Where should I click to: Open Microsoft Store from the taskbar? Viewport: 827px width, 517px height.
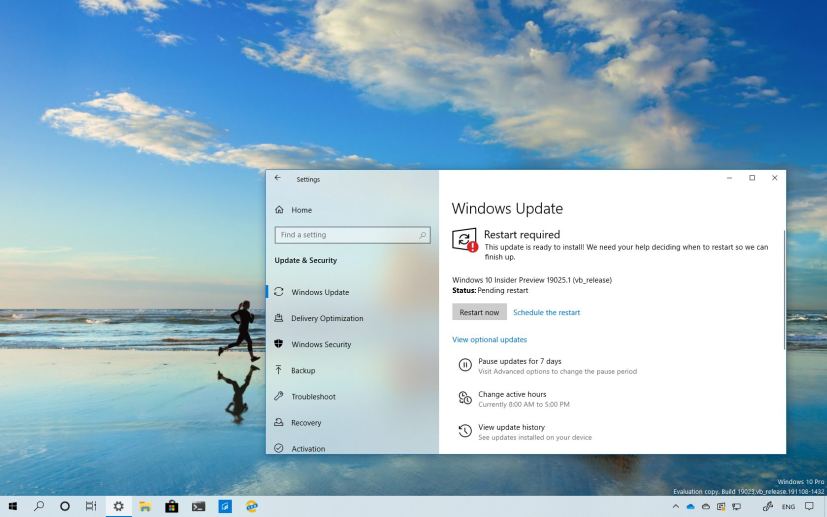pyautogui.click(x=171, y=506)
